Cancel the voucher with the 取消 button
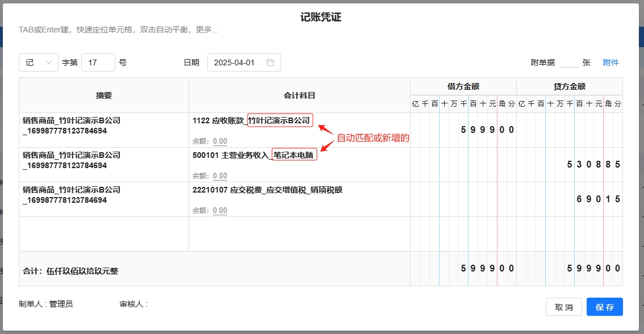The height and width of the screenshot is (334, 644). pos(563,307)
